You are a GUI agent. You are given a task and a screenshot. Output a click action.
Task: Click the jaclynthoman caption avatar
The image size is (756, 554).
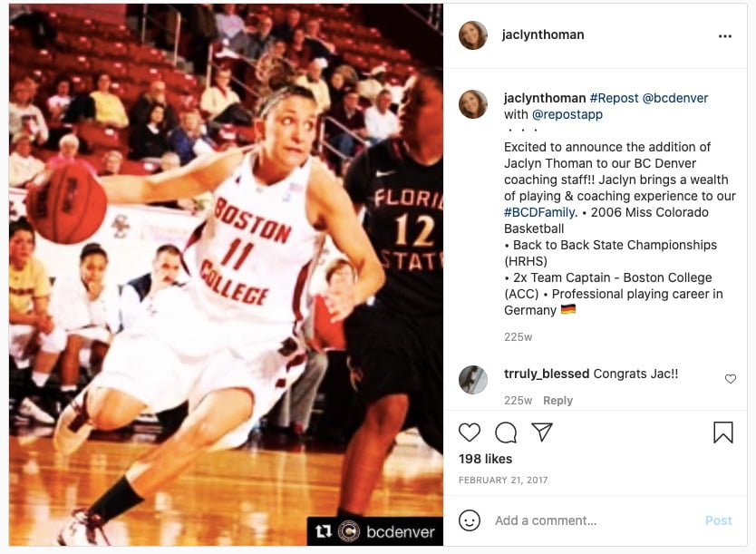[x=472, y=104]
